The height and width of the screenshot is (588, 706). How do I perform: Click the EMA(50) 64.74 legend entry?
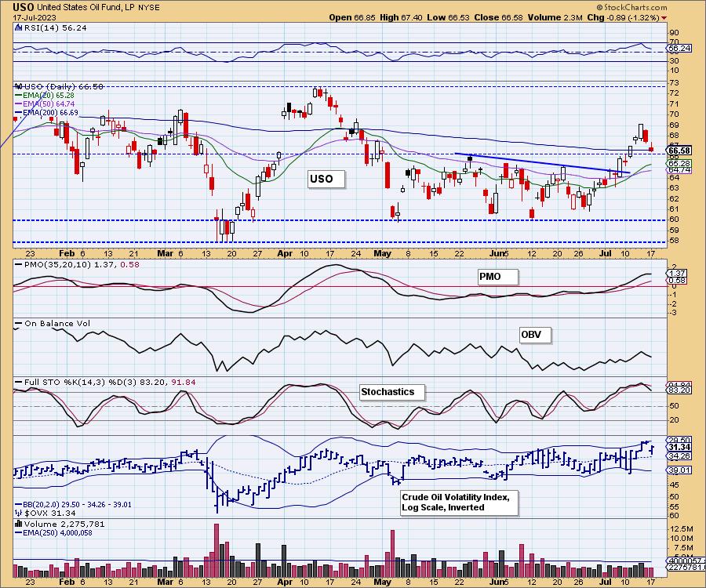pyautogui.click(x=45, y=104)
